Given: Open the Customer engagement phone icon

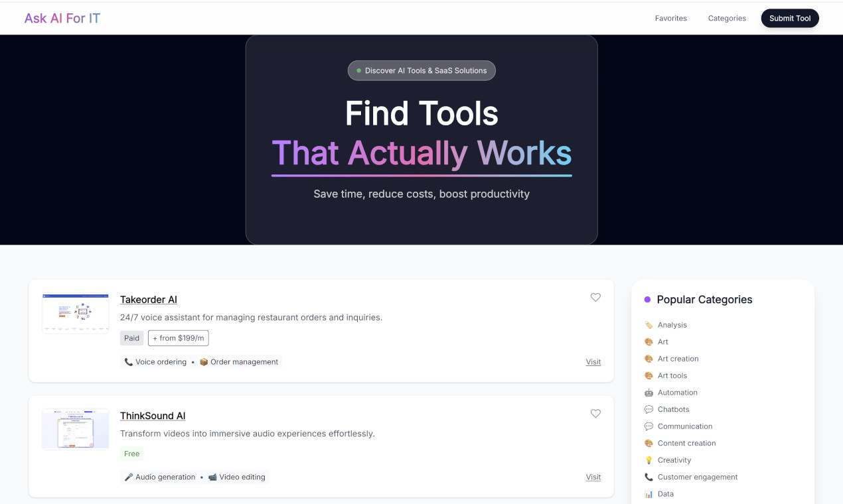Looking at the screenshot, I should tap(649, 477).
